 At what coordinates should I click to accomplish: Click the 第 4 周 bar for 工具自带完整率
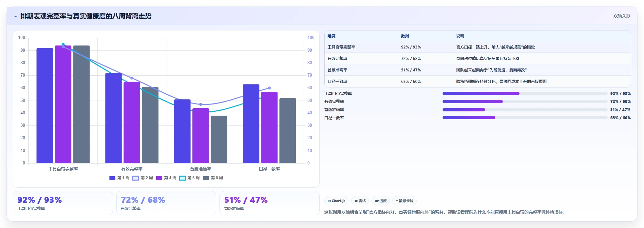[63, 104]
